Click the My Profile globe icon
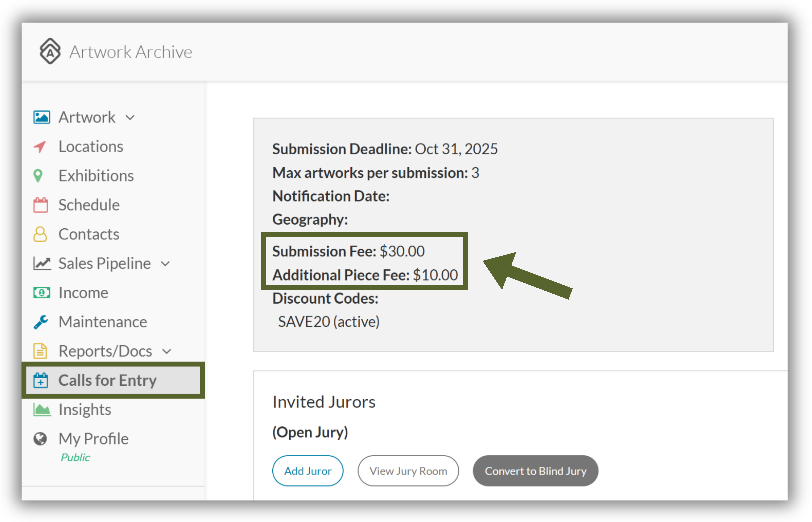The width and height of the screenshot is (812, 522). pyautogui.click(x=40, y=439)
